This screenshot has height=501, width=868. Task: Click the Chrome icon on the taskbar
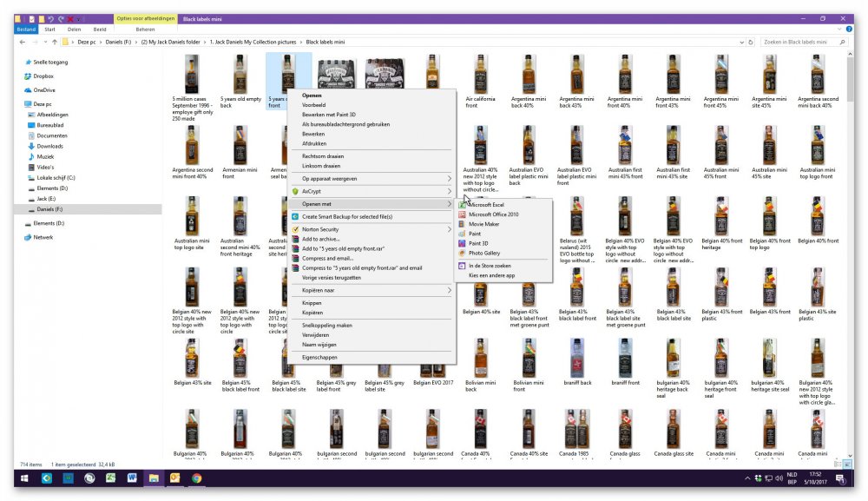(197, 478)
